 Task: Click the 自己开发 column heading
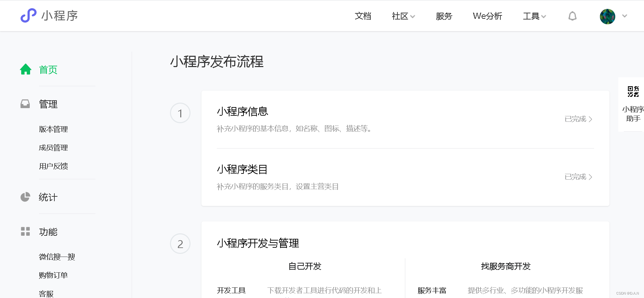click(305, 267)
